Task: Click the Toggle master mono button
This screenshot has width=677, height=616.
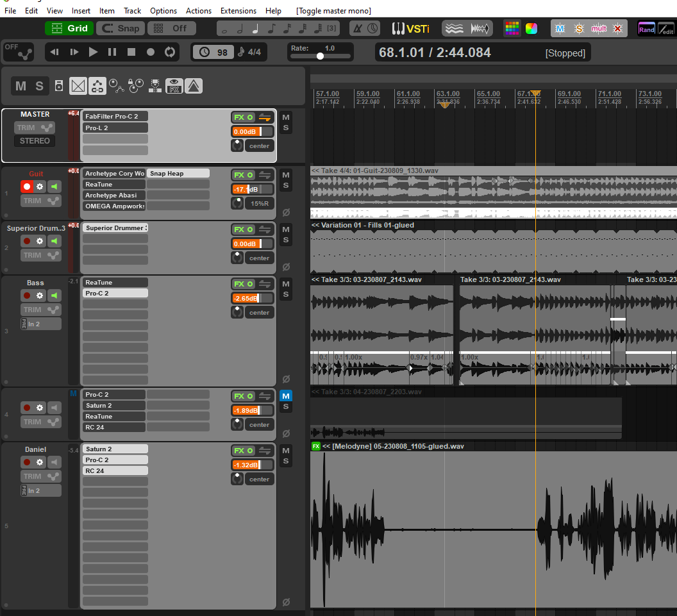Action: pyautogui.click(x=333, y=11)
